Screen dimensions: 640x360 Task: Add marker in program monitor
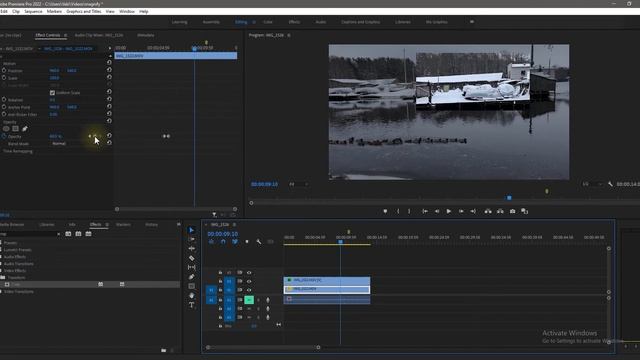pyautogui.click(x=385, y=211)
